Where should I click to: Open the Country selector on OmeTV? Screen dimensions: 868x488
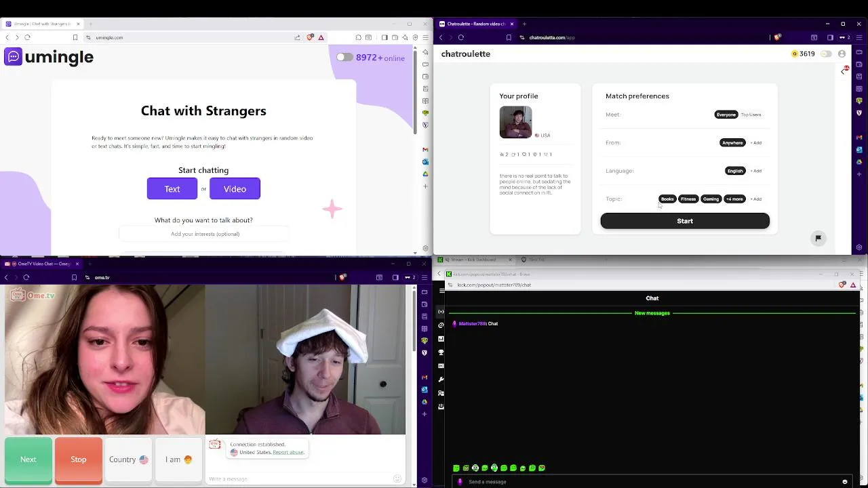pos(128,460)
